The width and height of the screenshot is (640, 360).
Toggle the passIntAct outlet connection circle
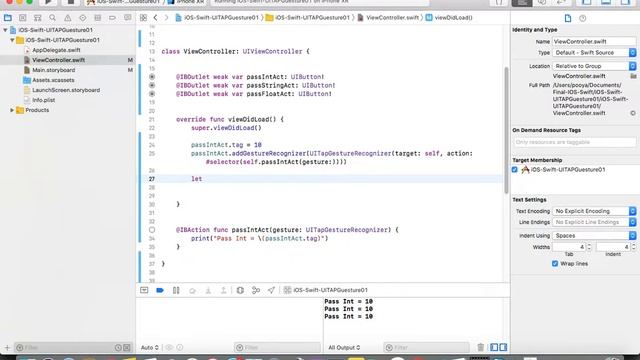click(x=152, y=77)
